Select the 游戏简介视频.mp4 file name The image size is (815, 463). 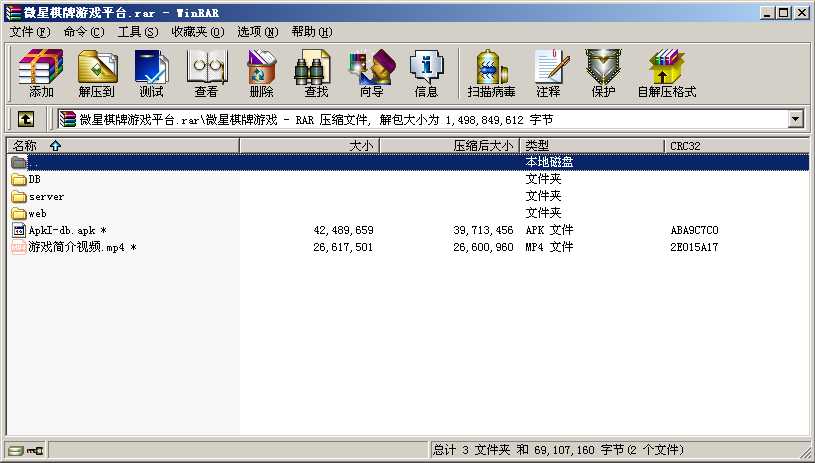(x=82, y=247)
